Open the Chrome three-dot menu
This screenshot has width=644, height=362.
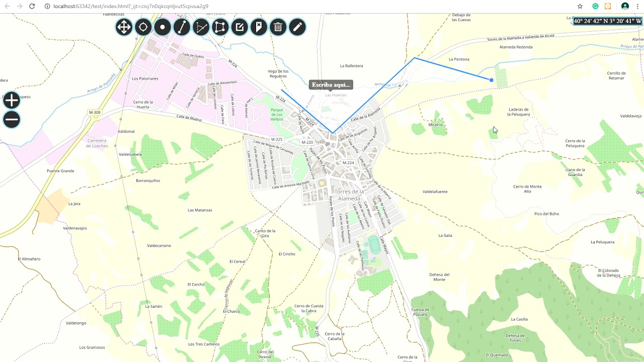coord(637,6)
